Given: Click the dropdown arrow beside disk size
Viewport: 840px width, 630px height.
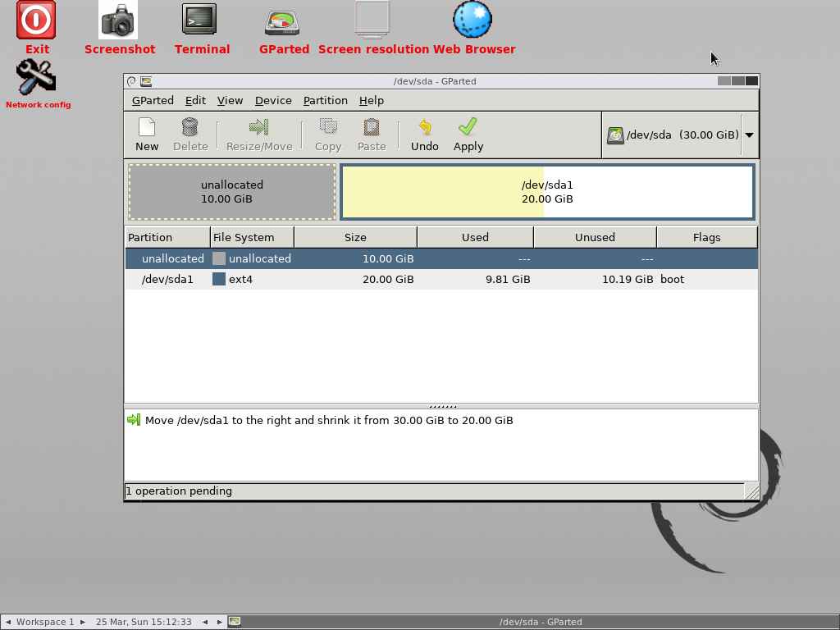Looking at the screenshot, I should [x=748, y=135].
